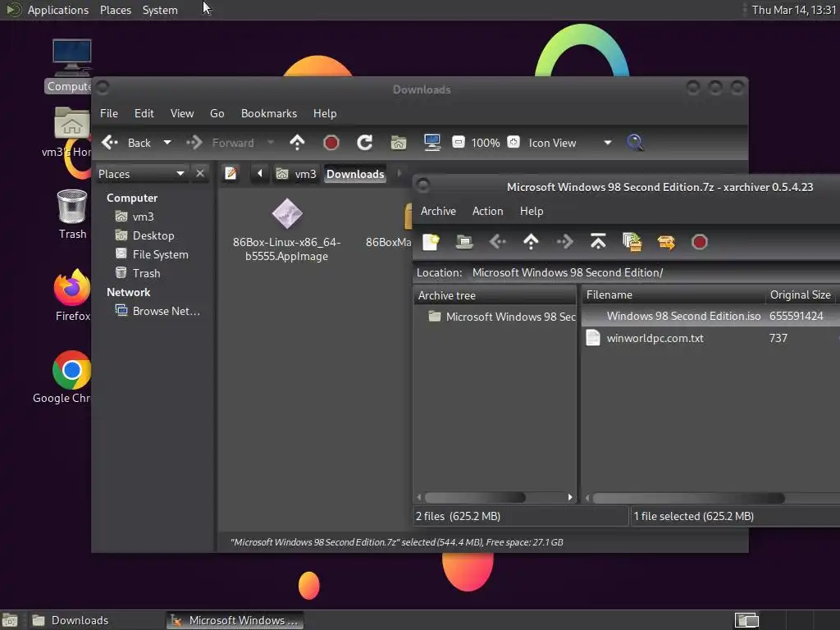Select Microsoft Windows 98 folder in archive tree
Viewport: 840px width, 630px height.
(x=501, y=317)
